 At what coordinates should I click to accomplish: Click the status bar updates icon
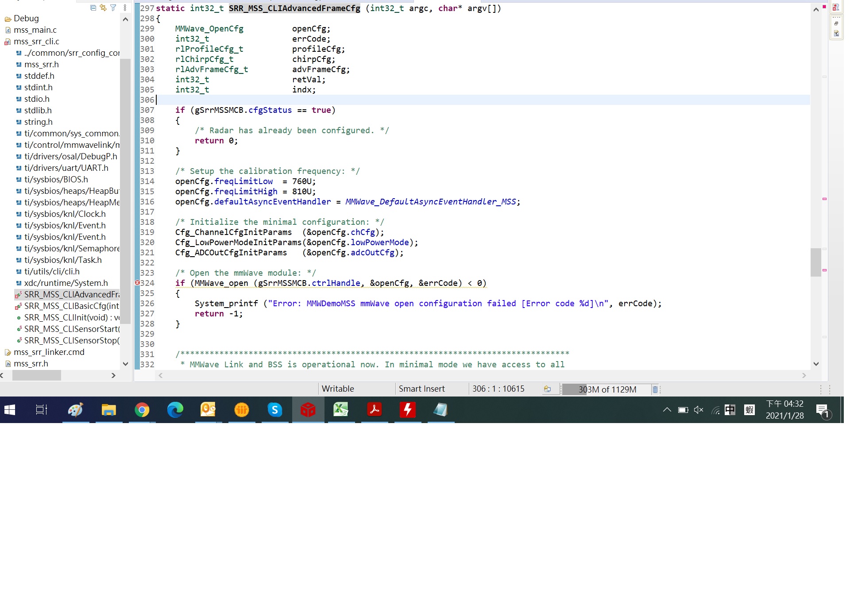(548, 389)
